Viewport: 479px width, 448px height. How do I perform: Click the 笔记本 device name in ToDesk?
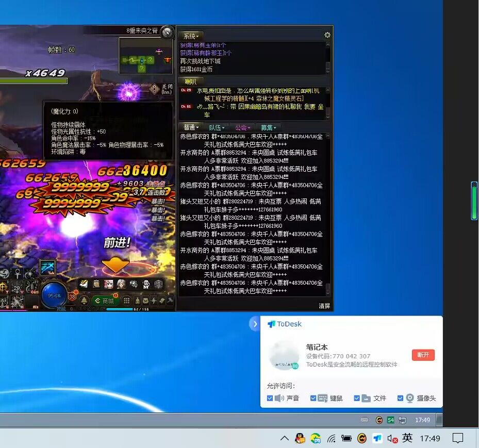tap(317, 347)
